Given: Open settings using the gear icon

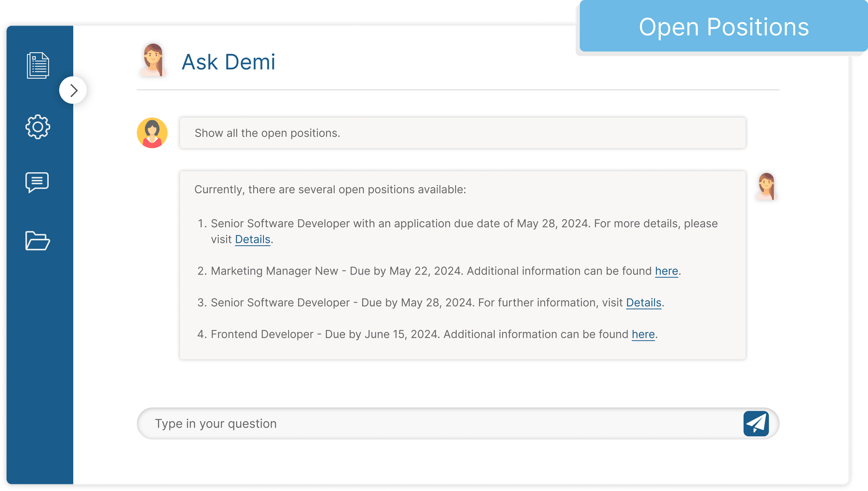Looking at the screenshot, I should (x=37, y=127).
